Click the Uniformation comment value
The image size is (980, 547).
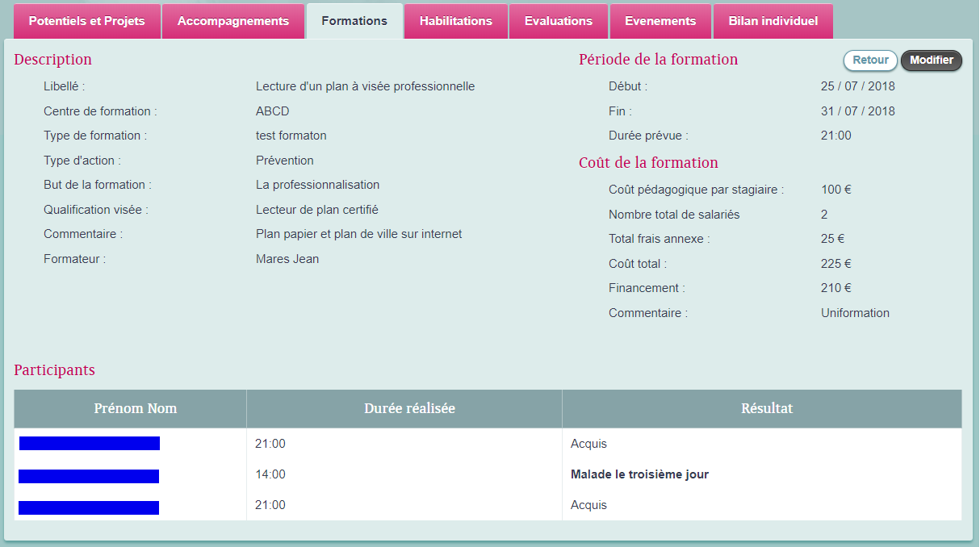(855, 313)
